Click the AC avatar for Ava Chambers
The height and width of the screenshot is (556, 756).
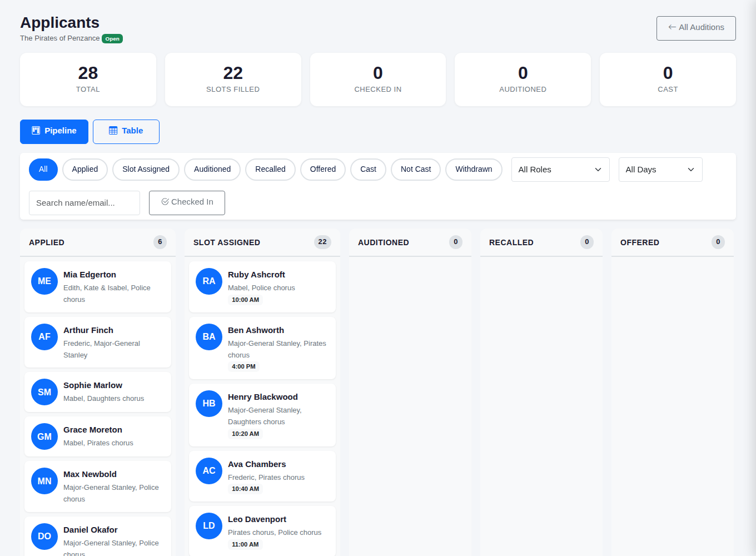(209, 471)
